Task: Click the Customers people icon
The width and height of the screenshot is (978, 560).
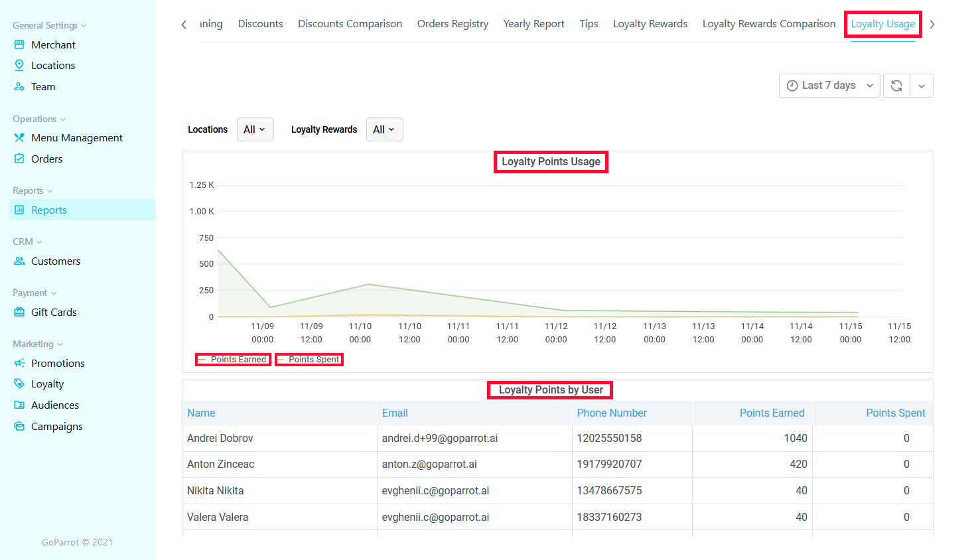Action: (19, 261)
